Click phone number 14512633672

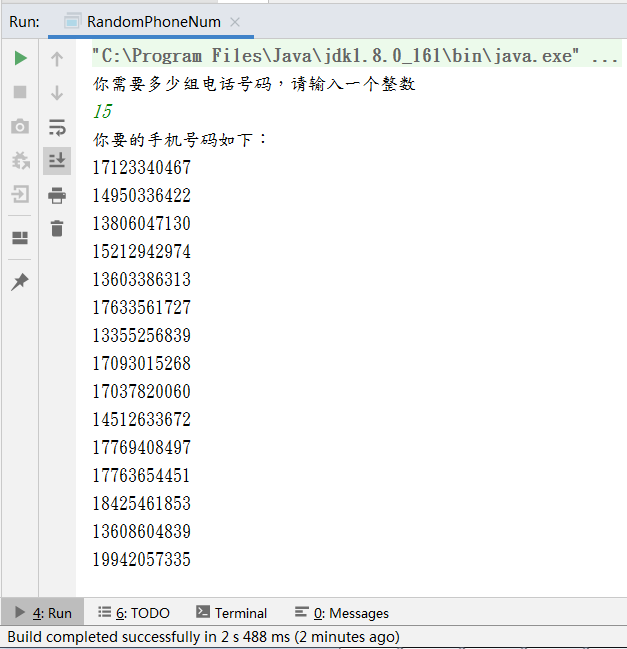(x=142, y=419)
